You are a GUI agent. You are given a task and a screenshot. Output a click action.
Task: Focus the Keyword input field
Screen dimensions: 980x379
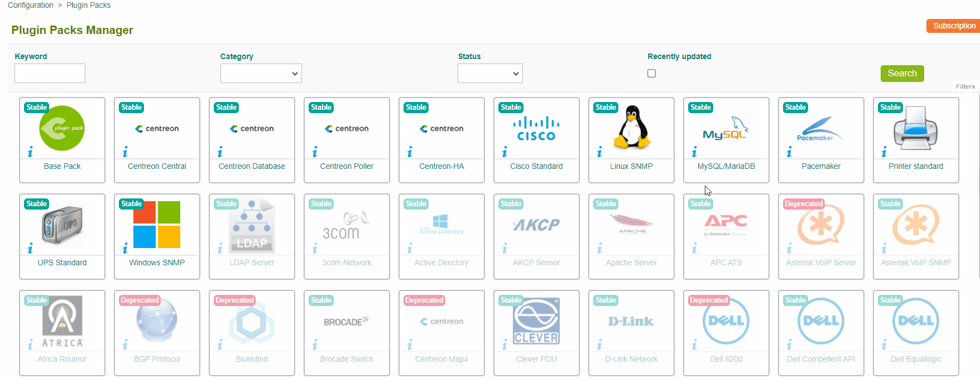click(x=50, y=74)
